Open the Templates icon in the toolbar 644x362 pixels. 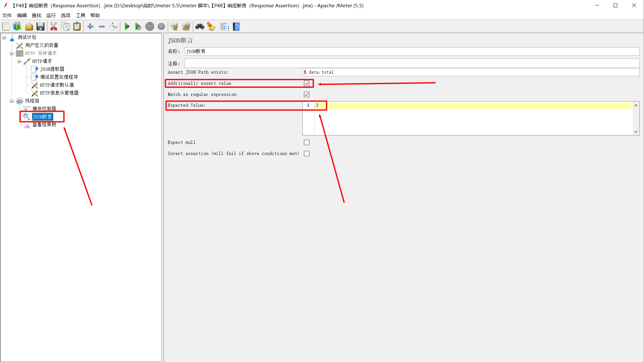17,27
